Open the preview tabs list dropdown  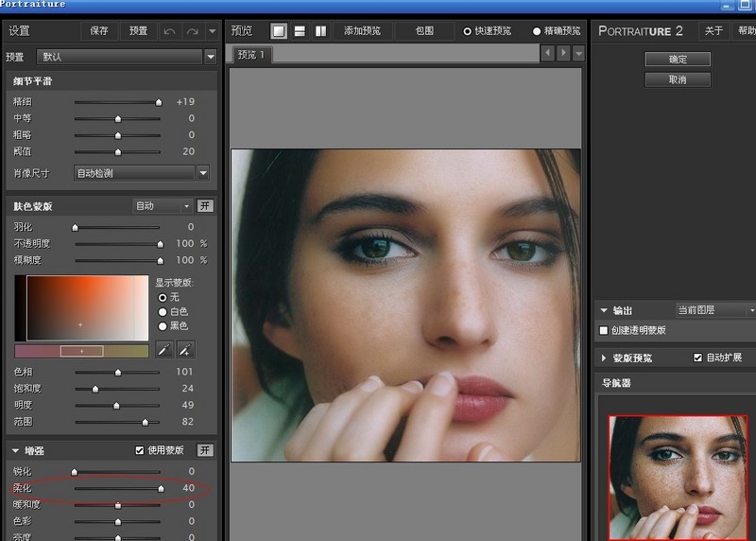pyautogui.click(x=578, y=53)
